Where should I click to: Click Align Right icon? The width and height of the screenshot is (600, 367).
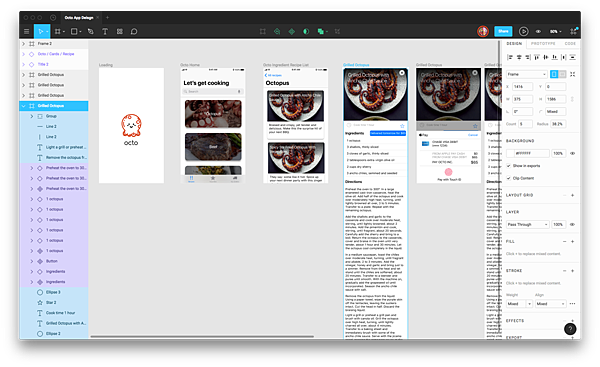[x=528, y=57]
